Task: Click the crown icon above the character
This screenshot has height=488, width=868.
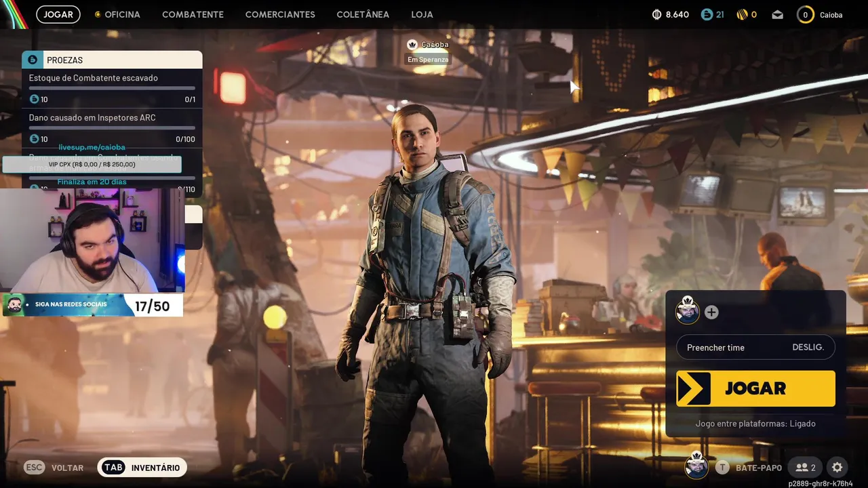Action: coord(412,45)
